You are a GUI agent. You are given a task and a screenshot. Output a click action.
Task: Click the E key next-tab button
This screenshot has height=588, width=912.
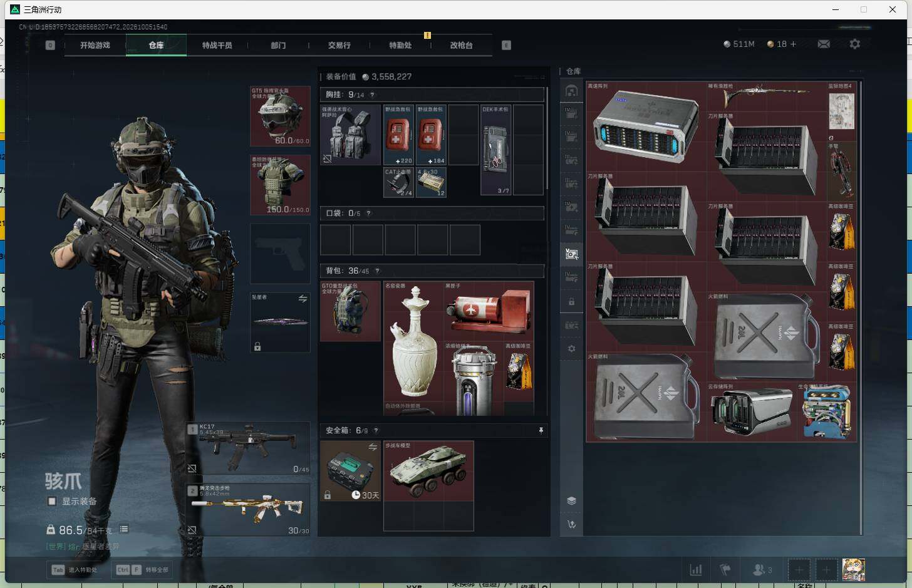[x=506, y=45]
